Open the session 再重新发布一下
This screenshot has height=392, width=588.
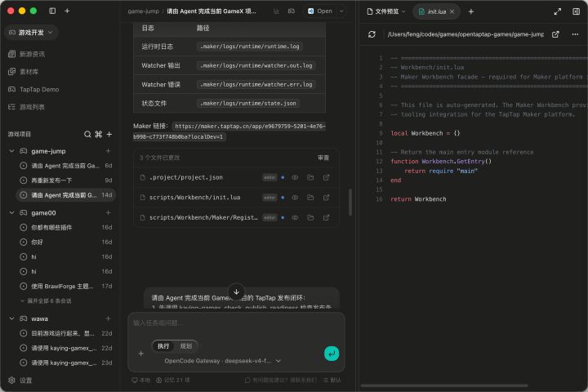pyautogui.click(x=66, y=180)
